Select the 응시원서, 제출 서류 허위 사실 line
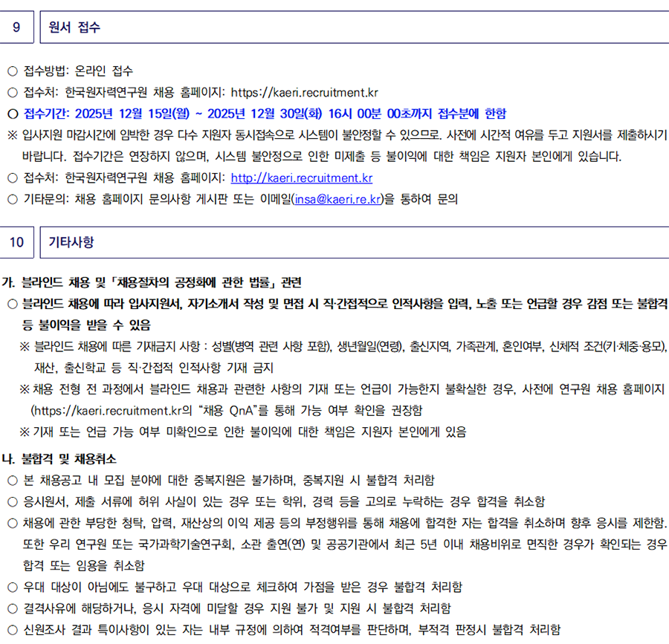Viewport: 669px width, 644px height. click(x=282, y=501)
